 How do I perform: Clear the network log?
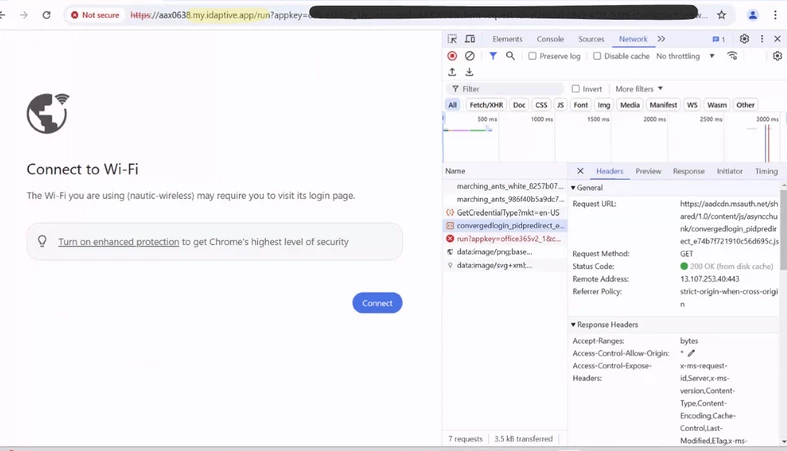pyautogui.click(x=470, y=56)
